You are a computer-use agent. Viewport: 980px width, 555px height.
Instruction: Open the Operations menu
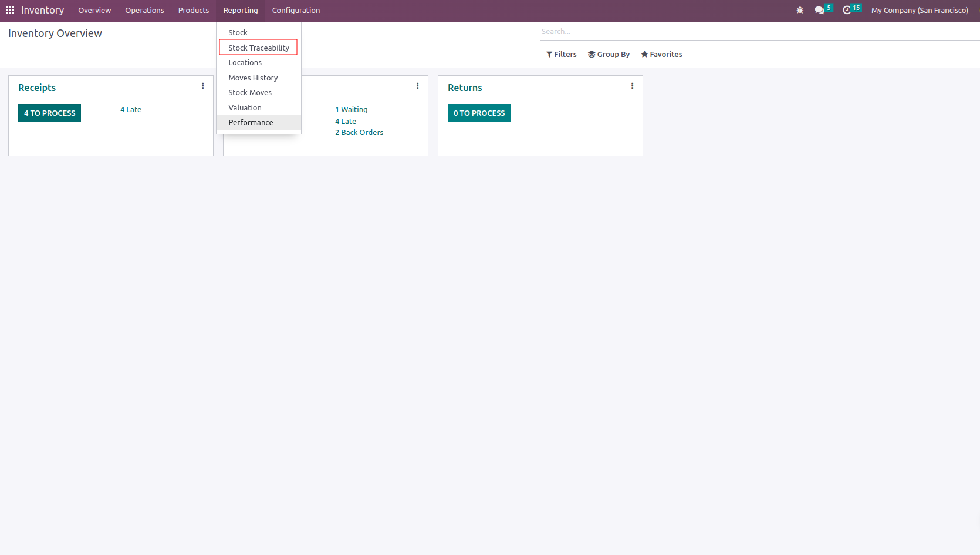tap(144, 10)
